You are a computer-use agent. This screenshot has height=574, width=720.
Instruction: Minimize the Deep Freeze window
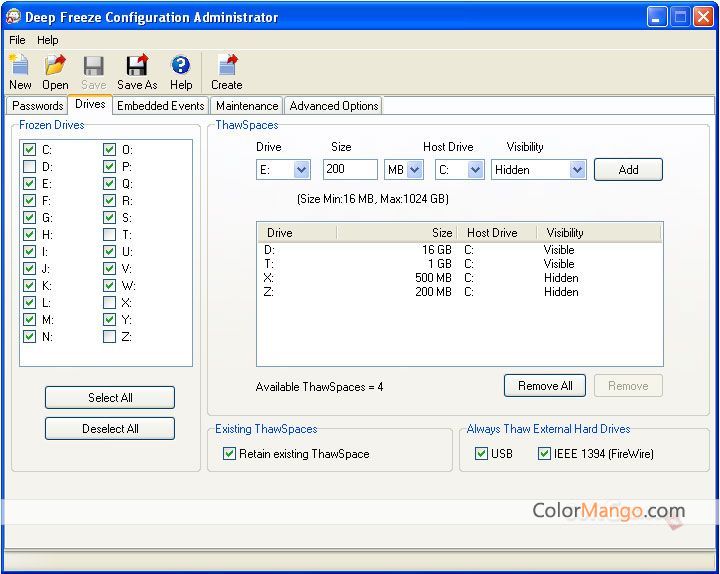coord(657,17)
